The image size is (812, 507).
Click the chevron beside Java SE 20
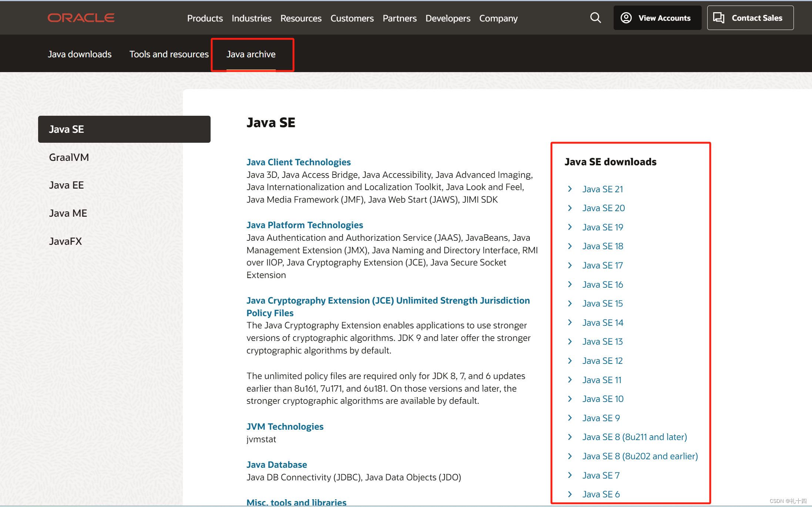point(570,208)
